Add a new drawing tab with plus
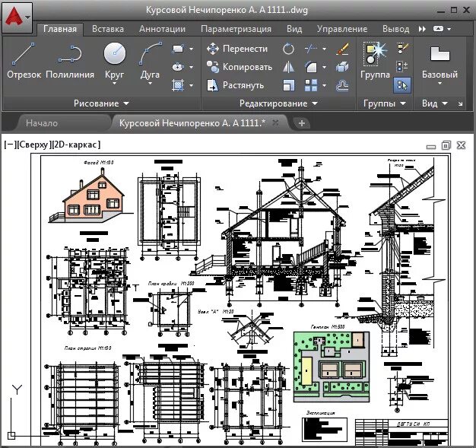This screenshot has width=476, height=448. pos(301,123)
